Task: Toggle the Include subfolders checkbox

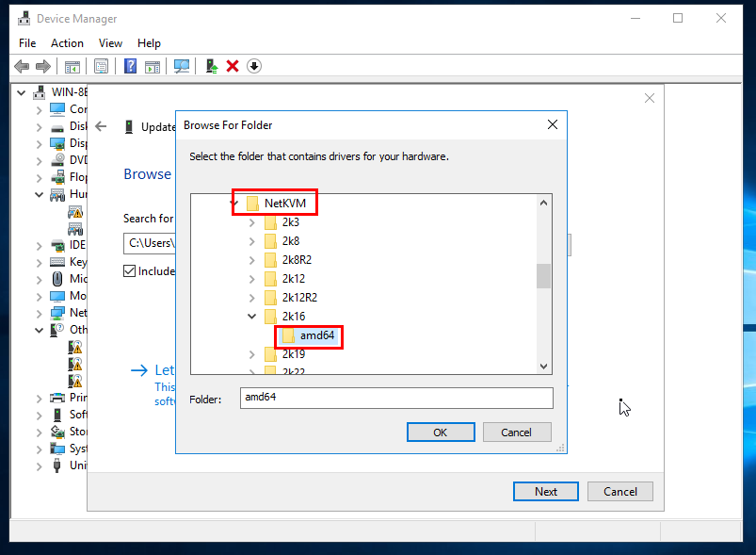Action: [129, 271]
